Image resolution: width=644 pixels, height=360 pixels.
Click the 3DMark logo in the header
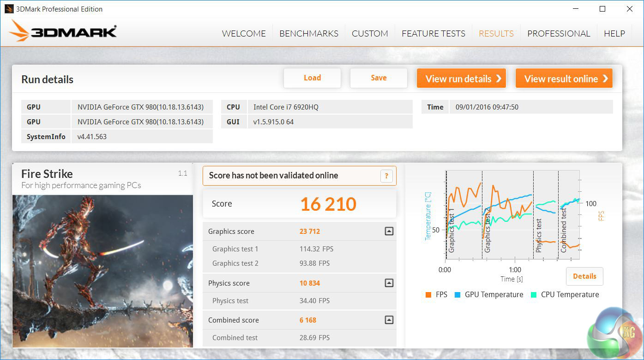[63, 31]
